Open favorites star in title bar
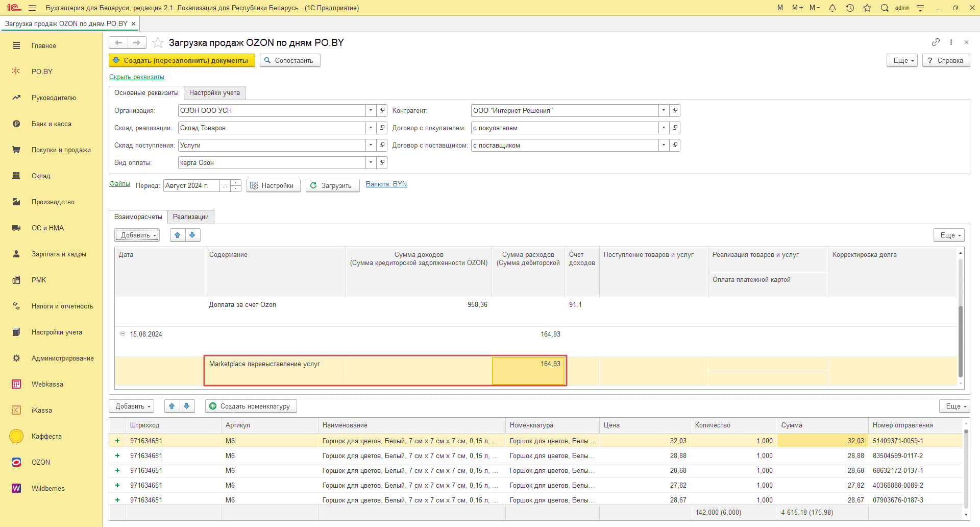This screenshot has width=980, height=527. pyautogui.click(x=867, y=8)
